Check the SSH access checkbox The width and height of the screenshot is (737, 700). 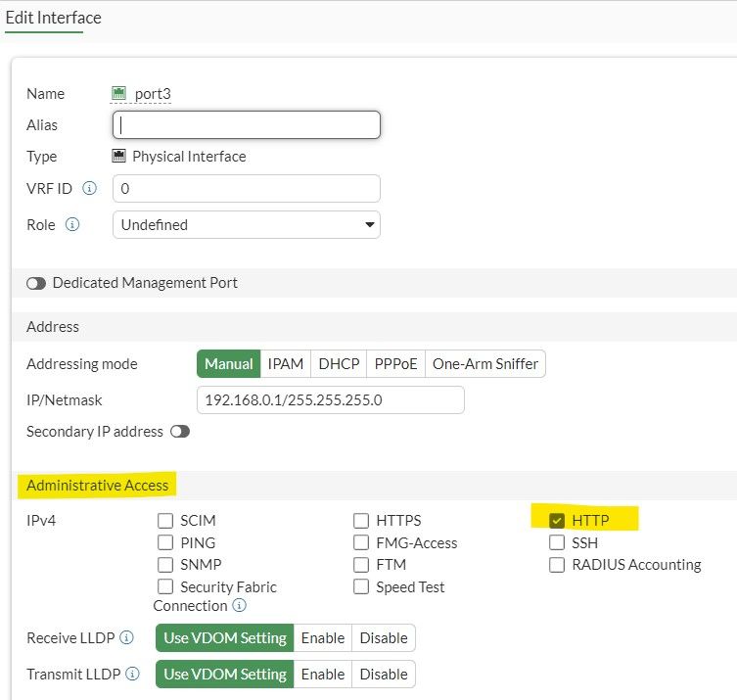[557, 542]
